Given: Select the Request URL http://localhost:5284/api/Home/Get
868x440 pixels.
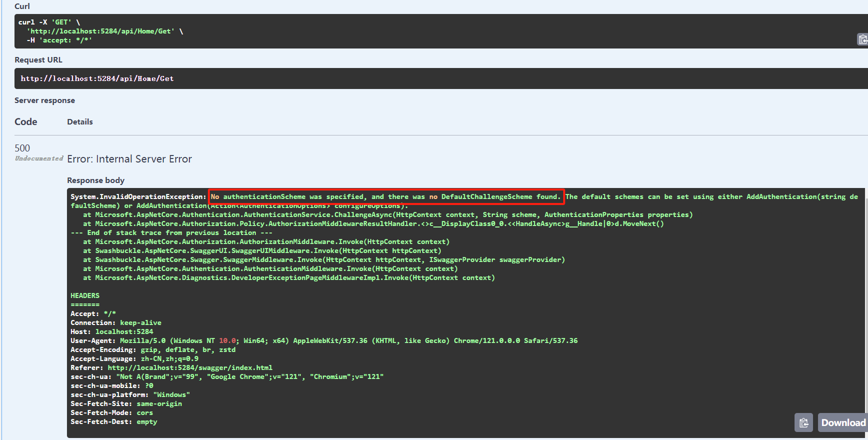Looking at the screenshot, I should tap(97, 78).
